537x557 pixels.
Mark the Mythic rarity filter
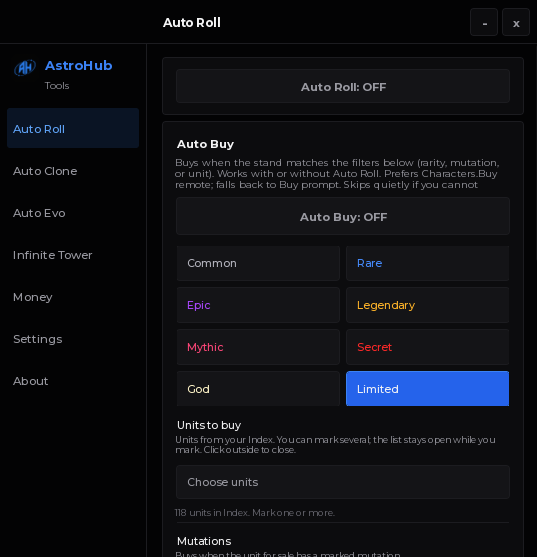tap(258, 347)
